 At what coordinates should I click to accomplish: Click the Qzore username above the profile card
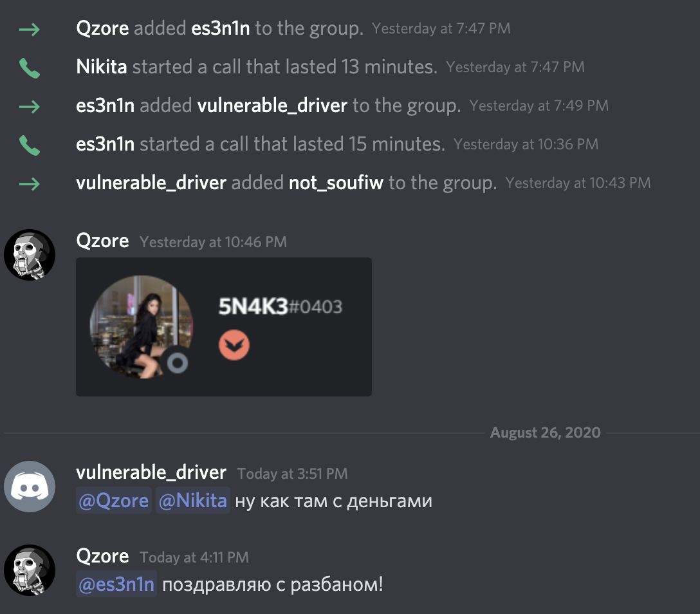pos(103,241)
